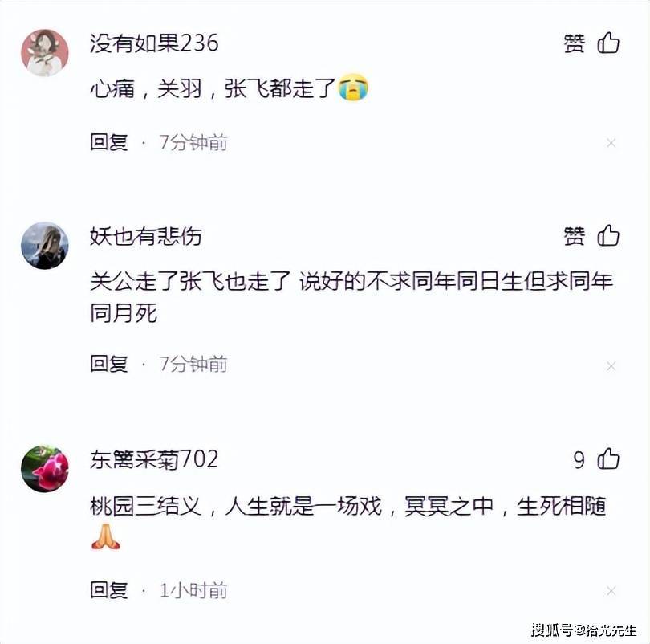Viewport: 650px width, 644px height.
Task: Dismiss the 妖也有悲伤 comment with X
Action: (611, 365)
